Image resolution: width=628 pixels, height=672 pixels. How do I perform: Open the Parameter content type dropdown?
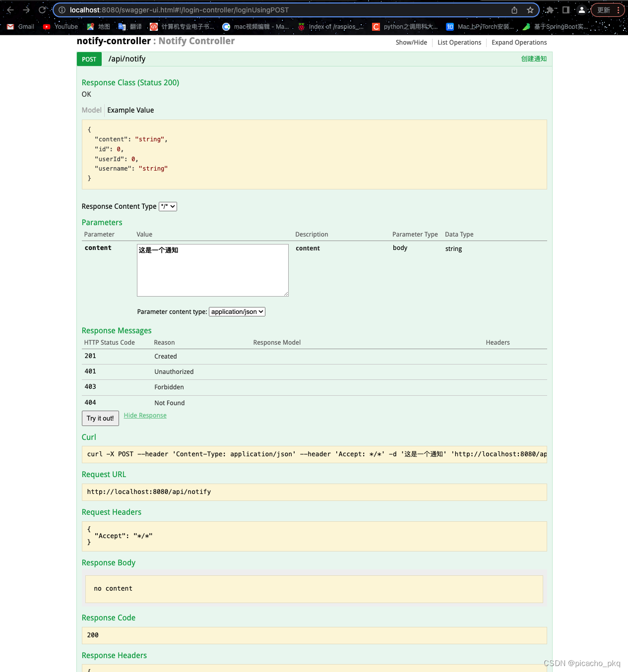coord(237,311)
